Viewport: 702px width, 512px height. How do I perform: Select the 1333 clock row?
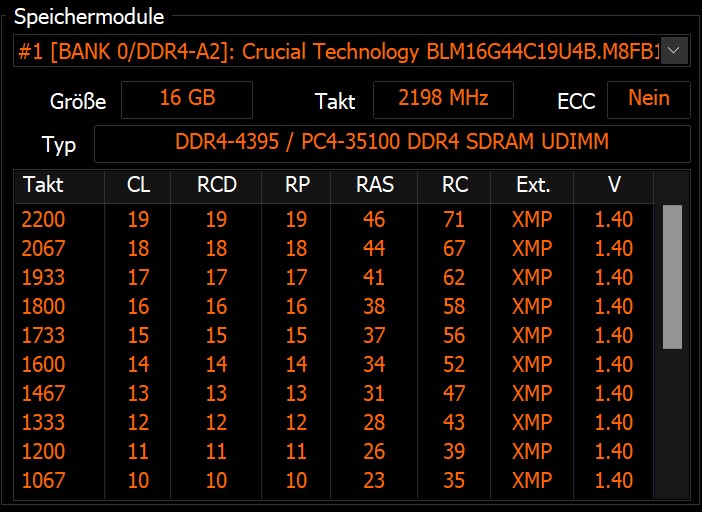[x=334, y=422]
